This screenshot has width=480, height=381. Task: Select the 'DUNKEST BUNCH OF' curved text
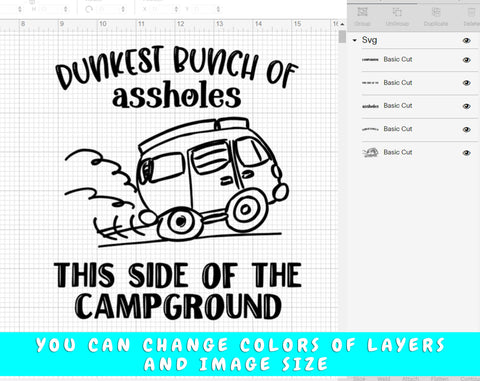(x=177, y=67)
